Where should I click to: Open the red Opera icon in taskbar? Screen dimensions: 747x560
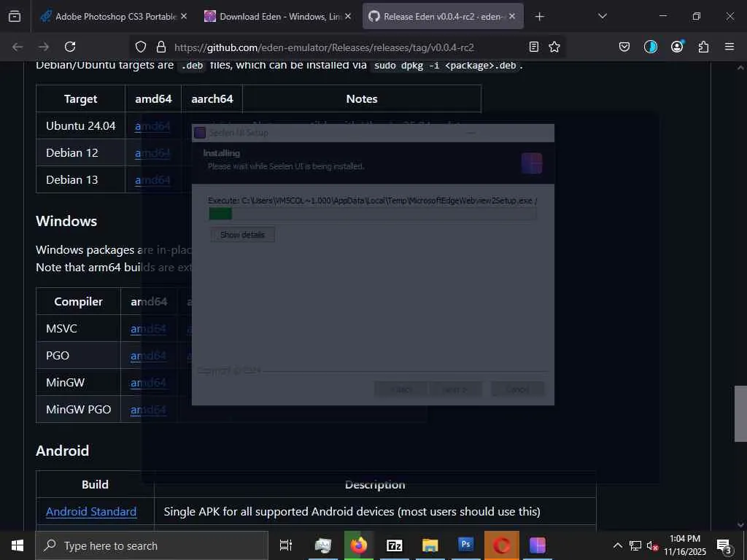click(x=501, y=545)
